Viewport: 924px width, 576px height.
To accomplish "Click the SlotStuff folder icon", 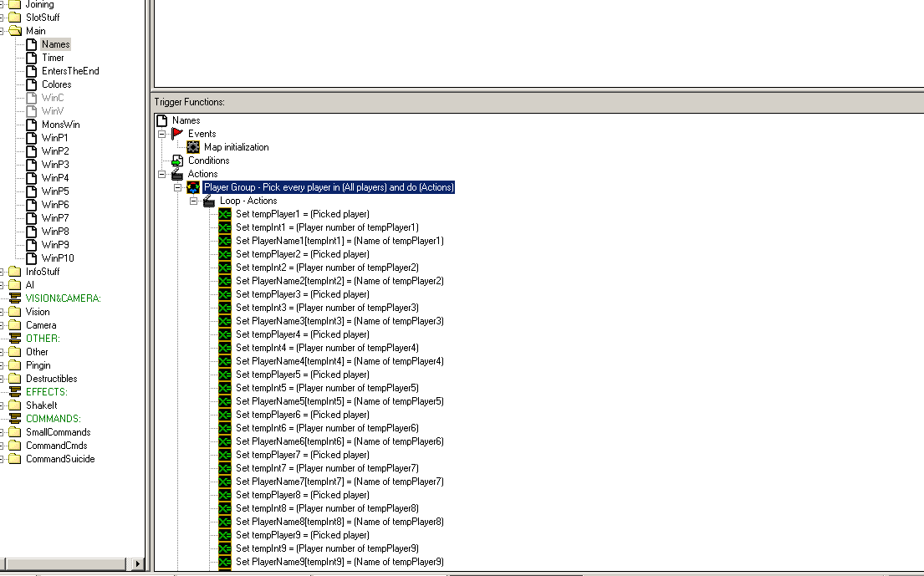I will click(15, 18).
